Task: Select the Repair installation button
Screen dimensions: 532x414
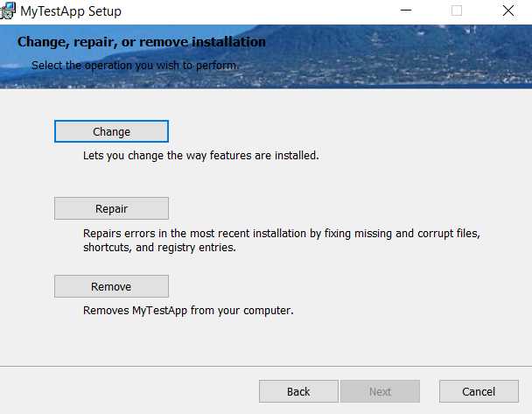Action: tap(111, 208)
